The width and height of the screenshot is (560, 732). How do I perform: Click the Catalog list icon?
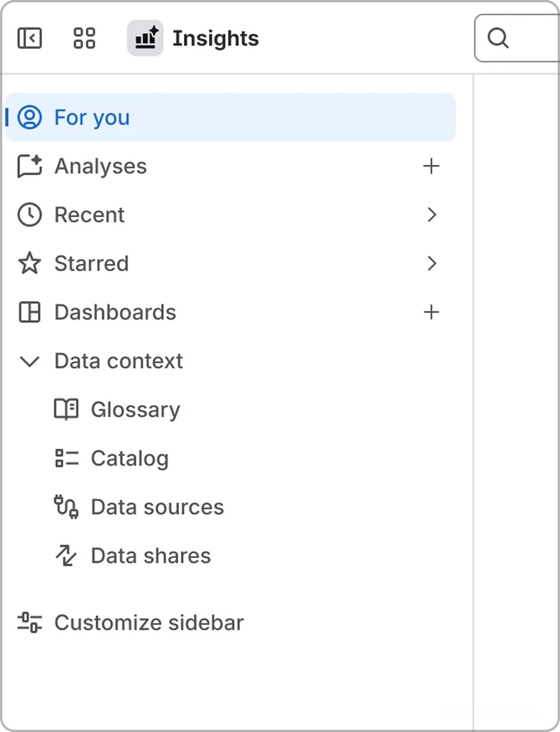(x=67, y=458)
